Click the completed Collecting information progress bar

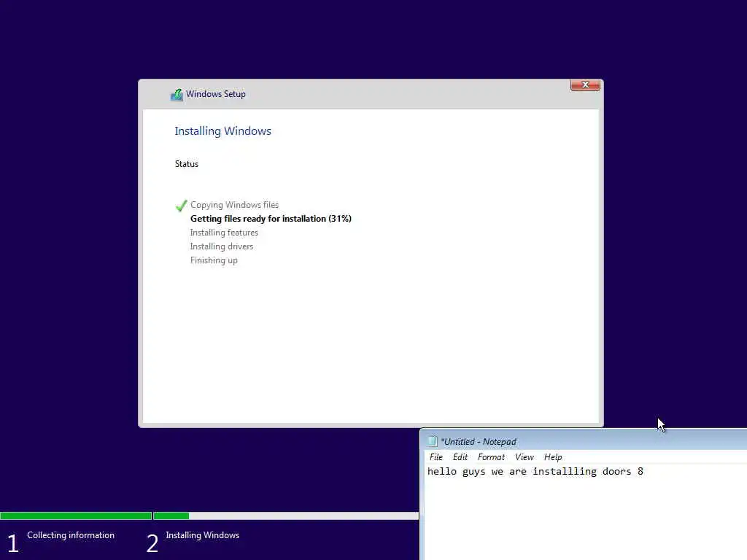point(76,516)
